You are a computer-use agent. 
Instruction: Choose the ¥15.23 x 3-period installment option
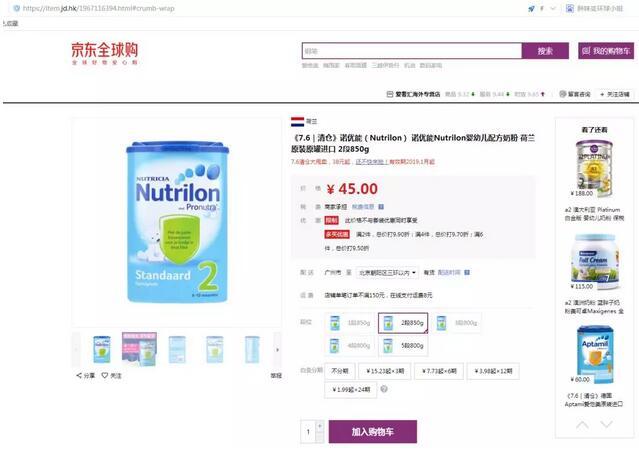(x=385, y=371)
